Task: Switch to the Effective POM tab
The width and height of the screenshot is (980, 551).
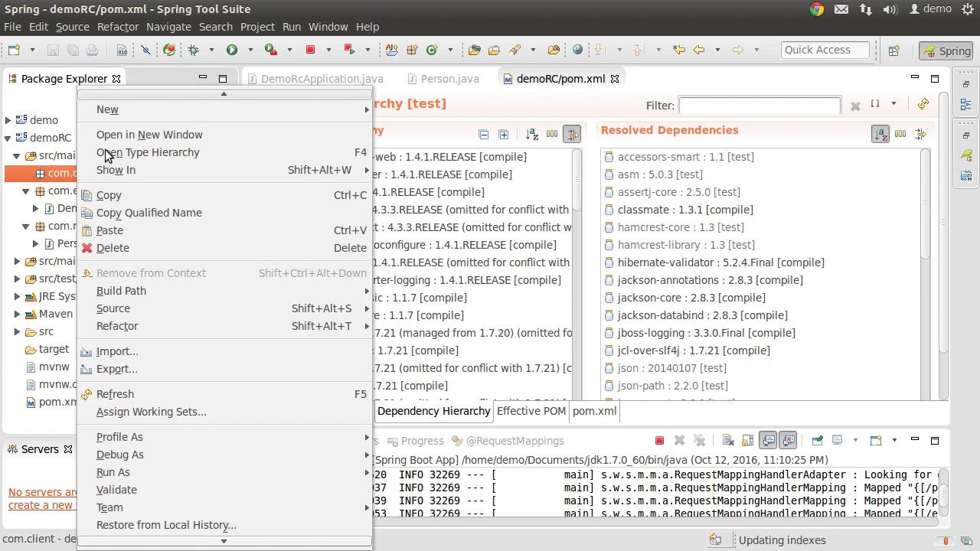Action: point(531,411)
